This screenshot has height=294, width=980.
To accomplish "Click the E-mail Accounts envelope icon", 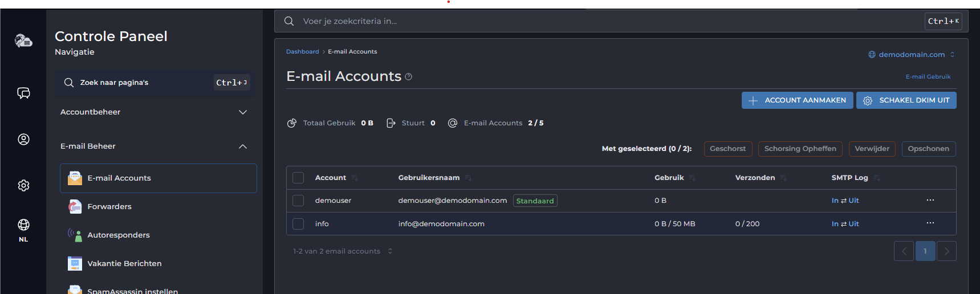I will click(x=75, y=178).
